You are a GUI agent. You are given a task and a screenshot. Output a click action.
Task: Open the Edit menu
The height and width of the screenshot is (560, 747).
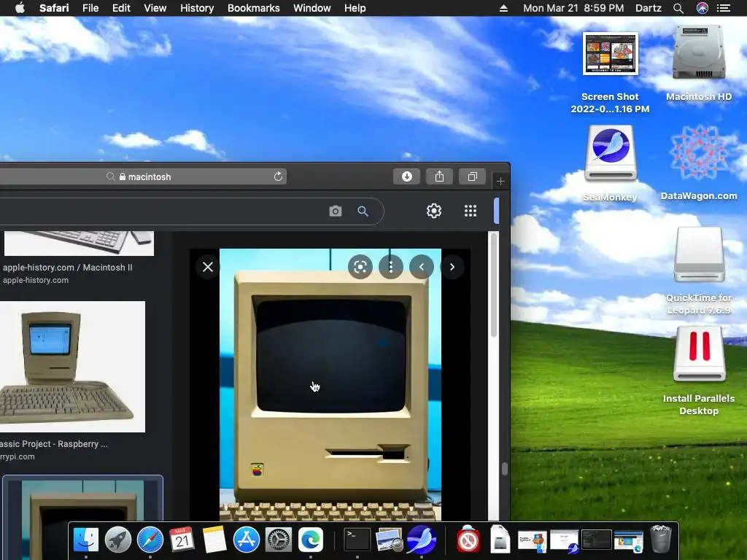(x=121, y=8)
